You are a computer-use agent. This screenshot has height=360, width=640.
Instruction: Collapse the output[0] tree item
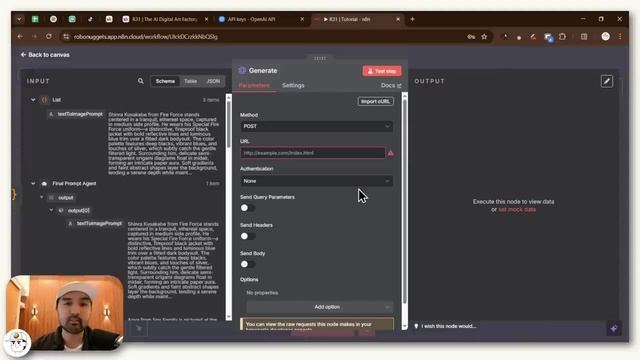[51, 210]
